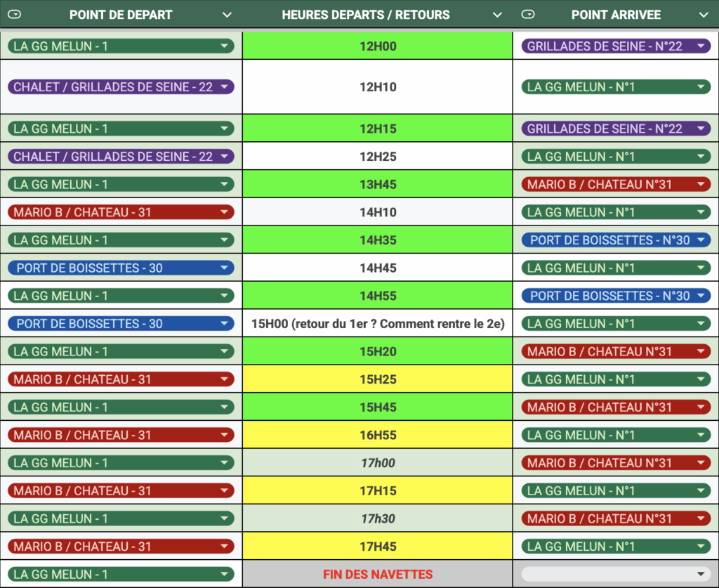Select the 12H25 time cell
The height and width of the screenshot is (588, 719).
point(377,157)
